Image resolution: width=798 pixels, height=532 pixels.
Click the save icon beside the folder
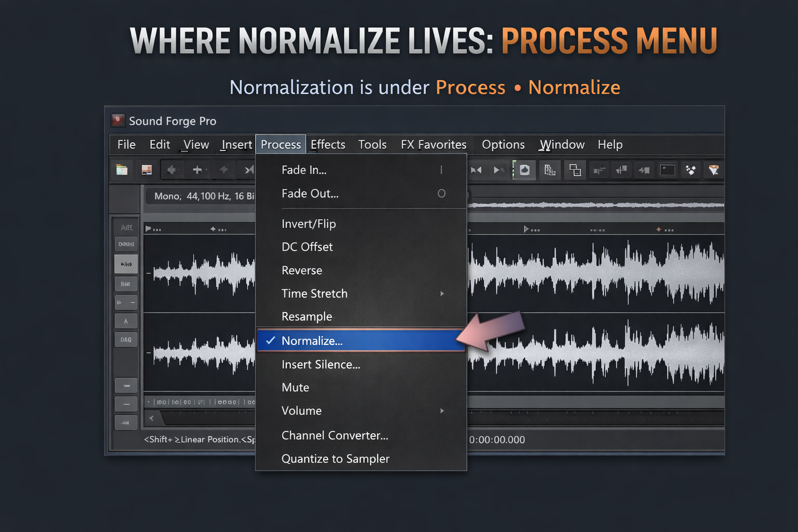(x=147, y=170)
